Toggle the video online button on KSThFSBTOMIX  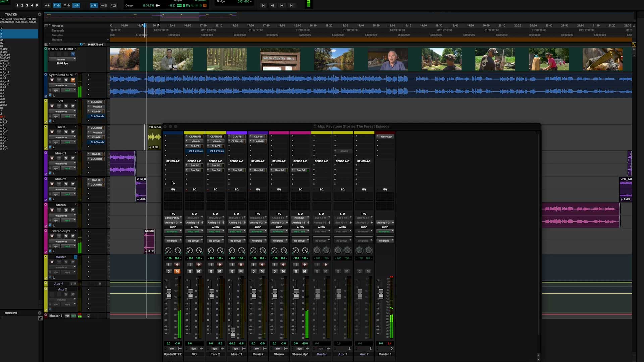click(x=73, y=54)
